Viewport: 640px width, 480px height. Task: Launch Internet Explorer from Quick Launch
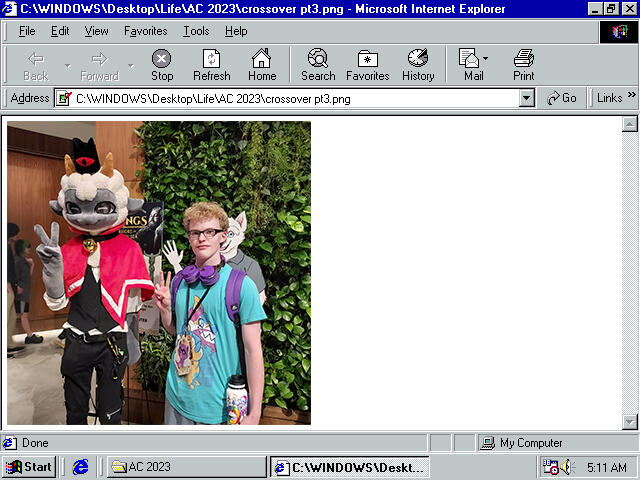(81, 467)
